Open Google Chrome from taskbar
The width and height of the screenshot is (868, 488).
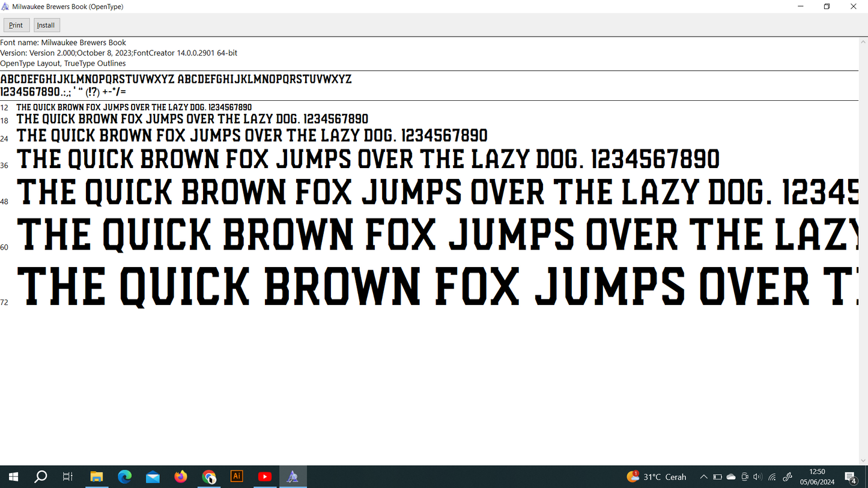pos(209,477)
